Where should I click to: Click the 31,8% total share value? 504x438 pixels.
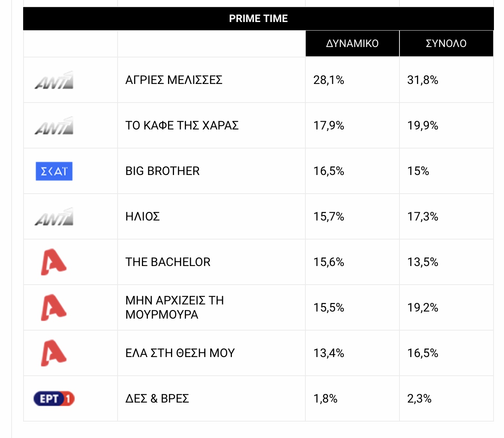[x=423, y=80]
